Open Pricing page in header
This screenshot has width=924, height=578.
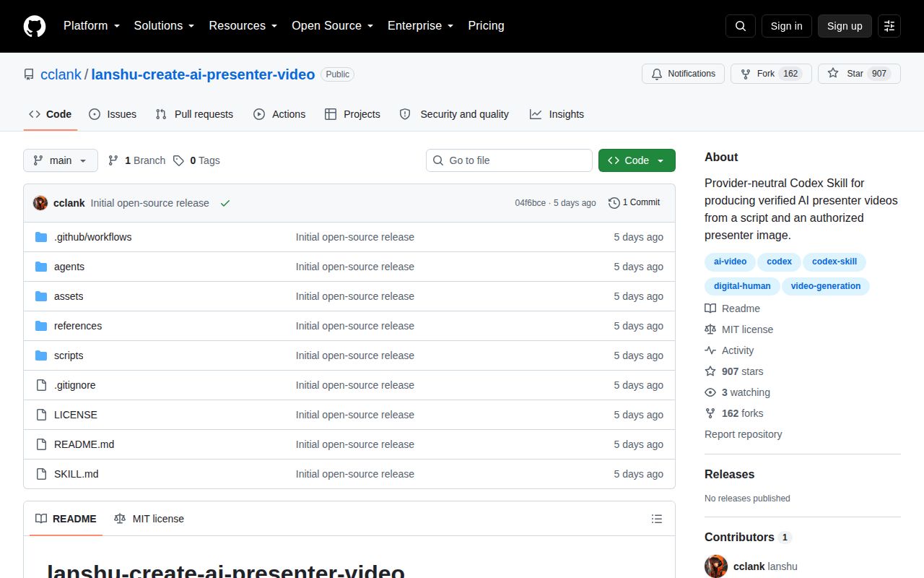tap(486, 26)
